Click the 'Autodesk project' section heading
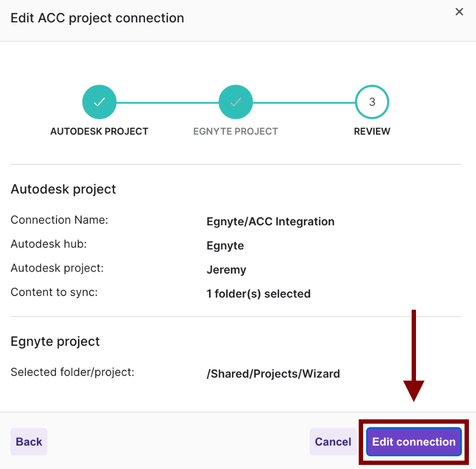 [64, 189]
